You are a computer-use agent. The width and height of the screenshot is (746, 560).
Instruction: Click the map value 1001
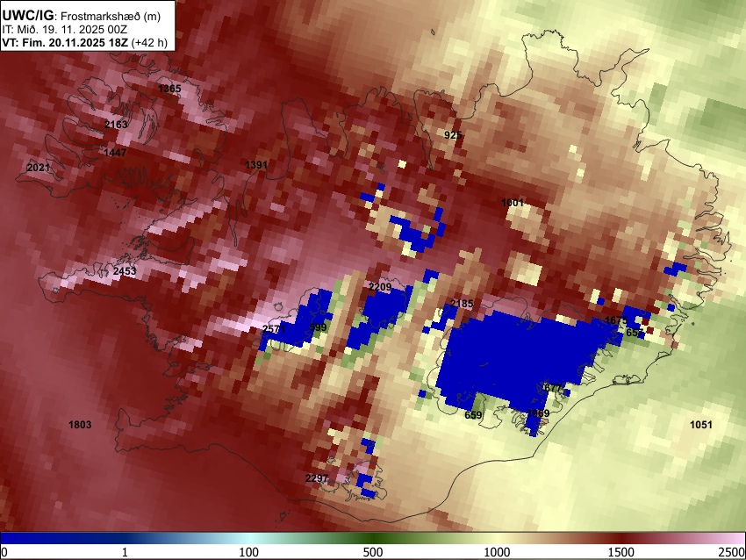click(513, 203)
